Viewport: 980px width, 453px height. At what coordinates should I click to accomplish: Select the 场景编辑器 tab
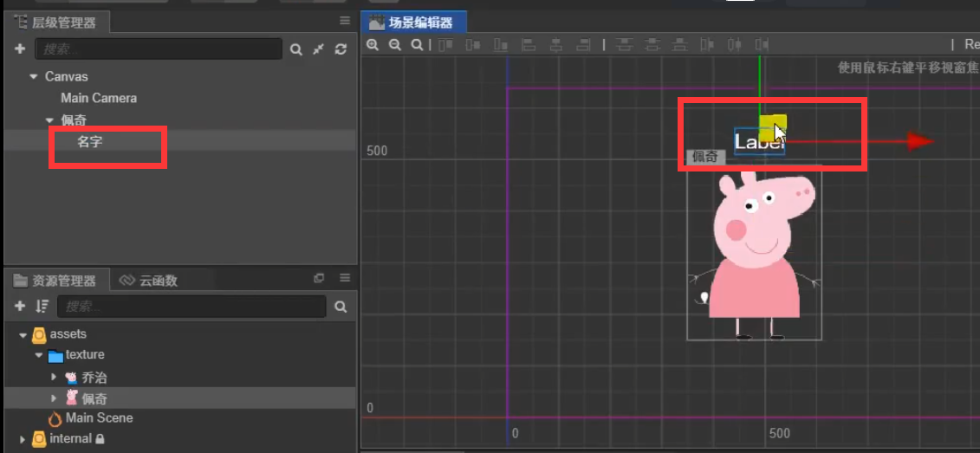413,23
